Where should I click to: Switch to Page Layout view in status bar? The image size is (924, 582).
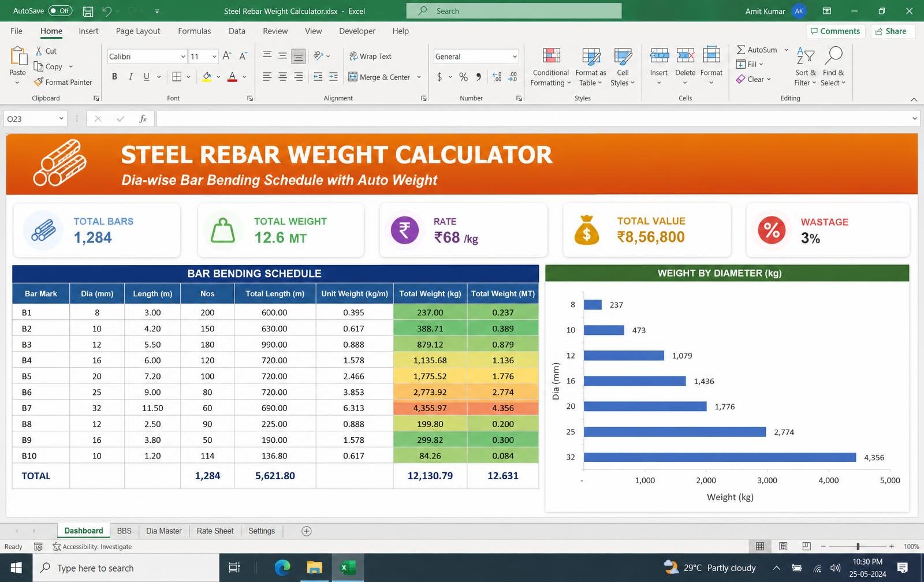point(783,546)
